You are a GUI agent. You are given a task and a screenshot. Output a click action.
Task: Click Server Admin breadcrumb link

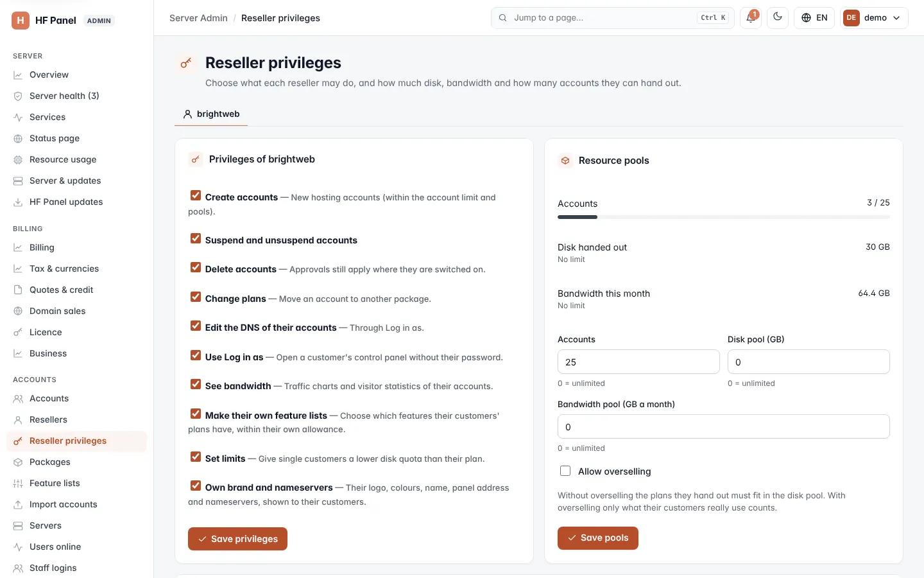198,18
